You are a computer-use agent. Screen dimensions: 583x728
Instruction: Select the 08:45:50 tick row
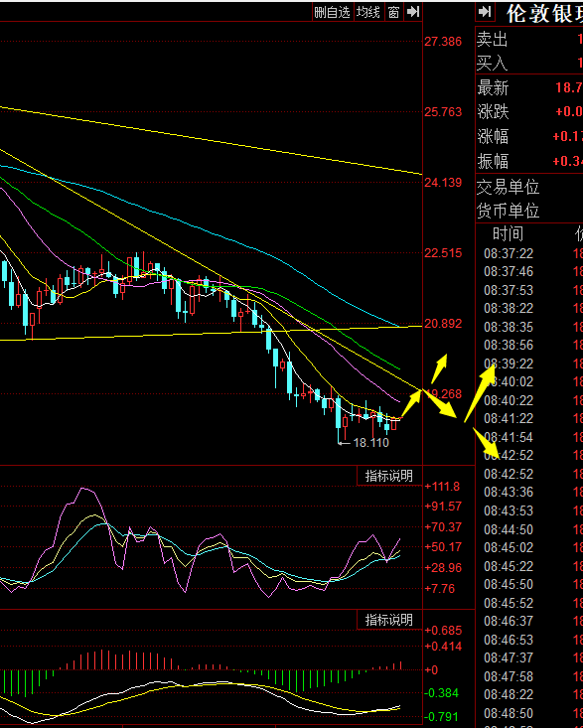click(x=529, y=585)
